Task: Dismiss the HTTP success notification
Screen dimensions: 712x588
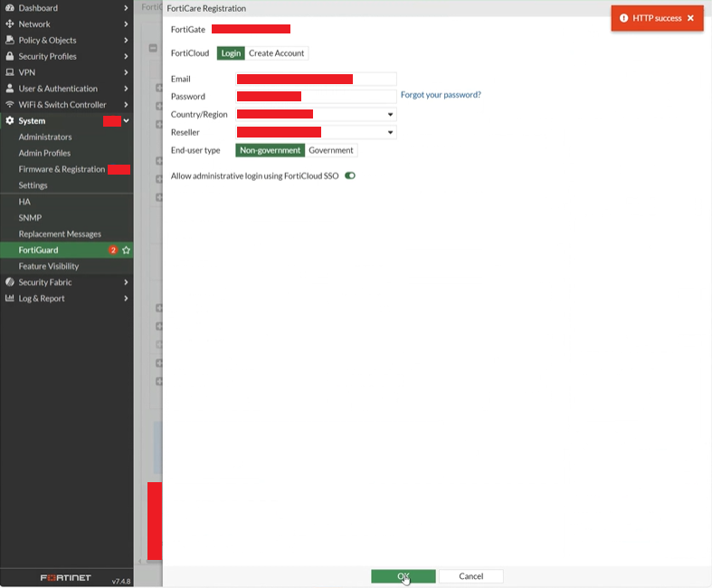Action: tap(690, 18)
